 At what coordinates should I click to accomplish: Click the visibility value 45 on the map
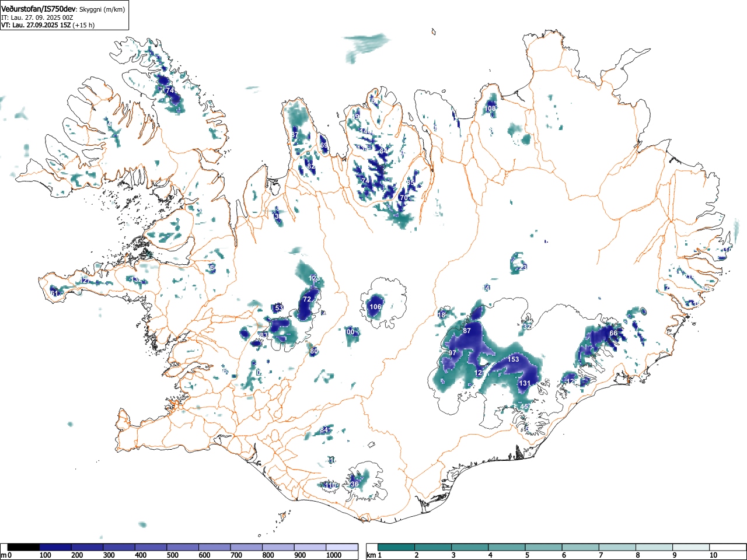tap(524, 406)
